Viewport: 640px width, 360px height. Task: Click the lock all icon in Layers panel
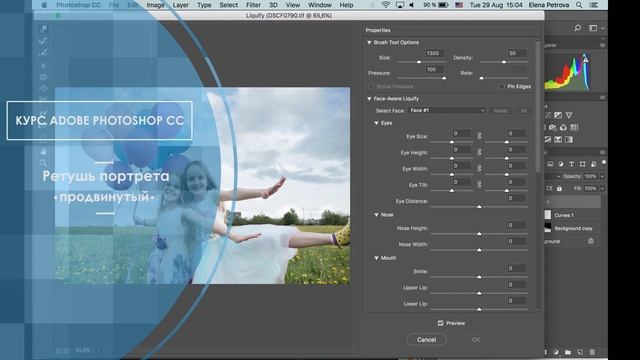pos(559,189)
